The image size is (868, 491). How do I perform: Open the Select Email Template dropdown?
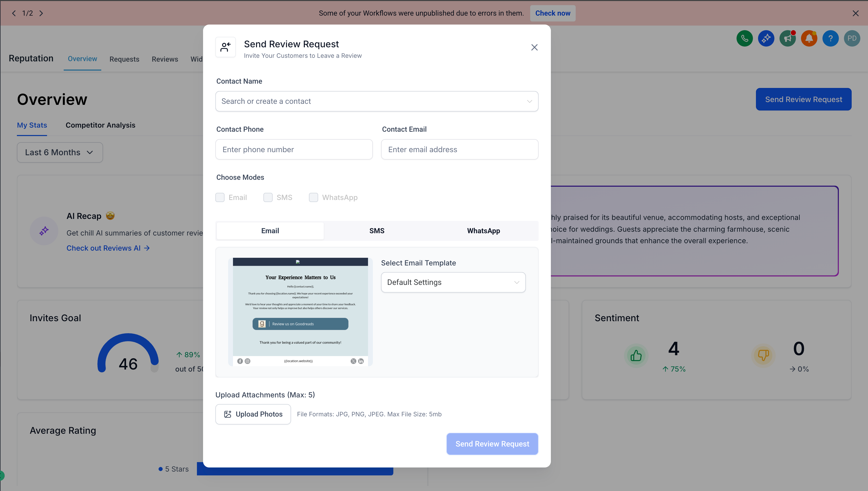point(453,282)
